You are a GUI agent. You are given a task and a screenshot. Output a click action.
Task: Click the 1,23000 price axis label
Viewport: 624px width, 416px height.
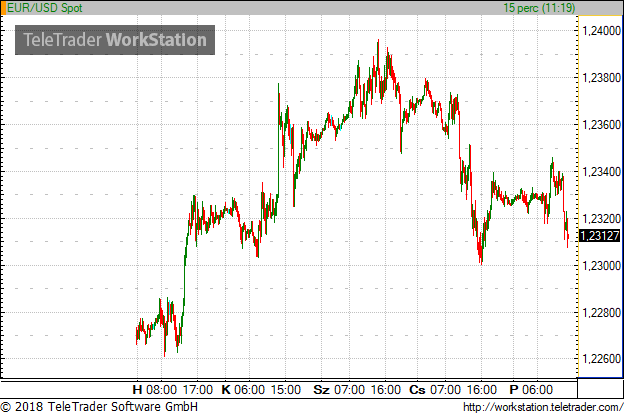pos(601,266)
